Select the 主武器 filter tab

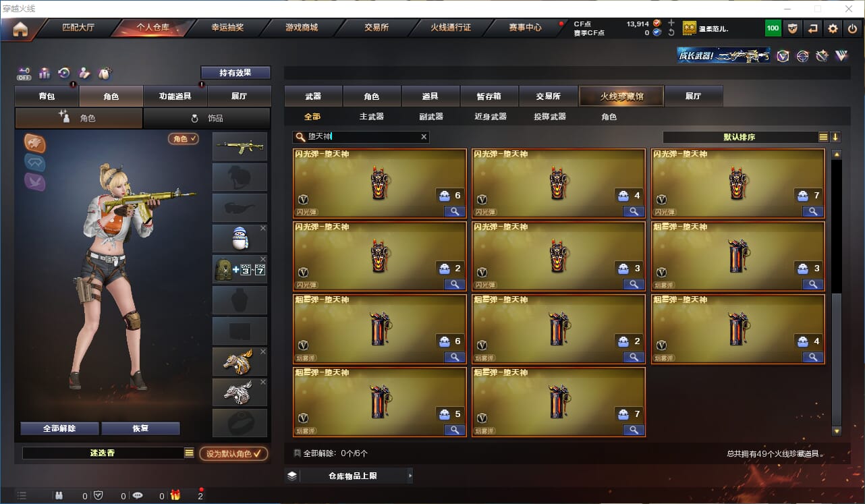[372, 117]
